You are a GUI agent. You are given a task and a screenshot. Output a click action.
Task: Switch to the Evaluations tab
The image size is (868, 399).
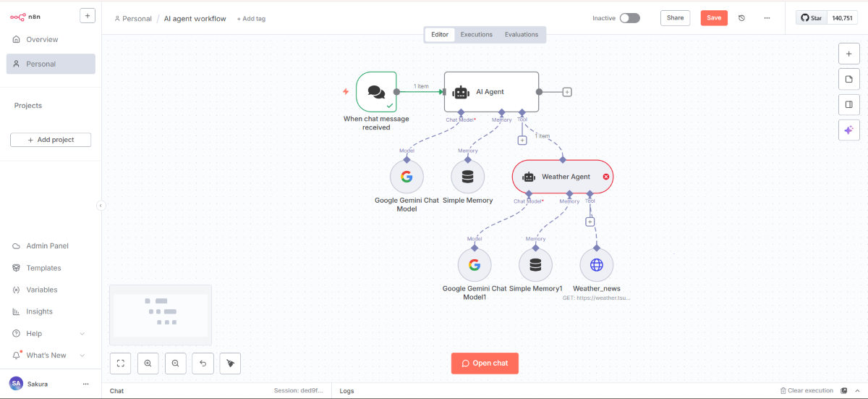[521, 35]
